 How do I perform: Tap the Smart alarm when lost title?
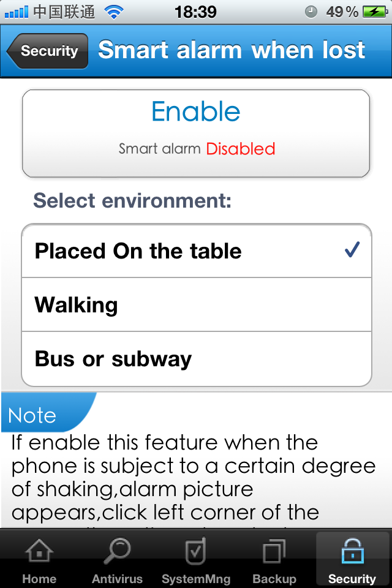click(x=232, y=50)
